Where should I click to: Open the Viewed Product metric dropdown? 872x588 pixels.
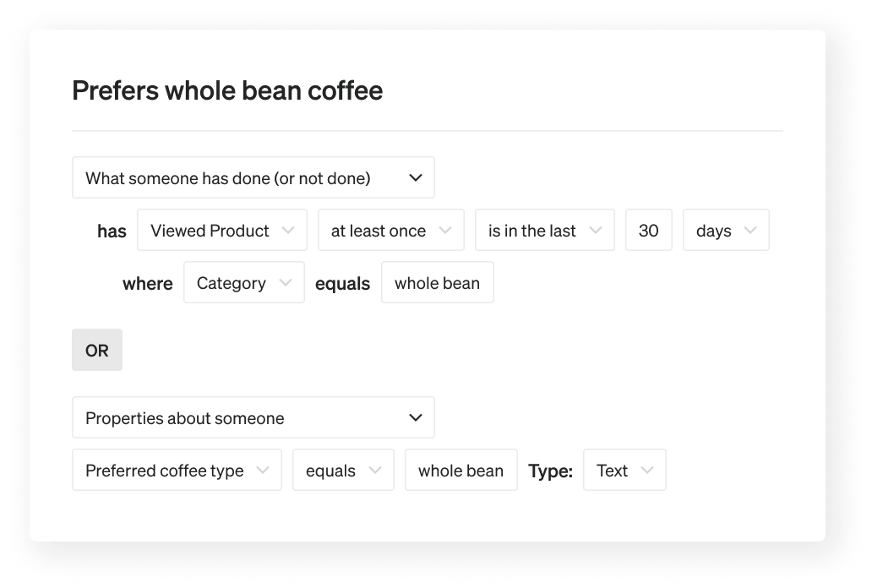(222, 230)
